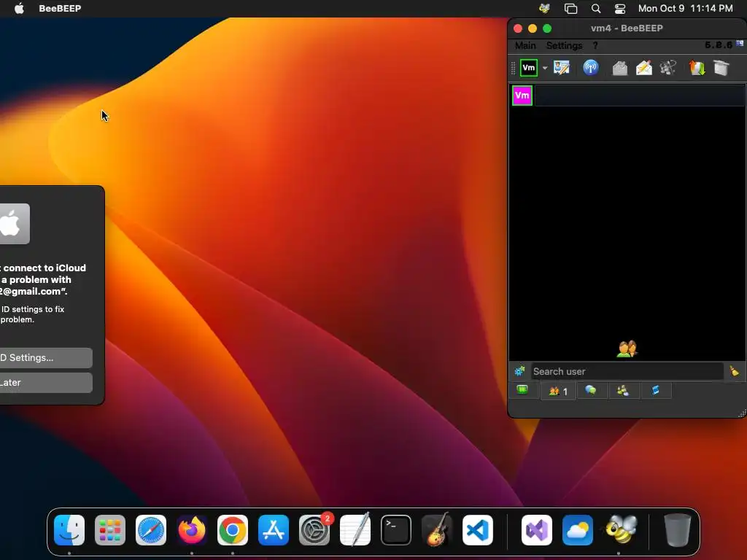Open the ? help menu in BeeBEEP
The width and height of the screenshot is (747, 560).
595,46
